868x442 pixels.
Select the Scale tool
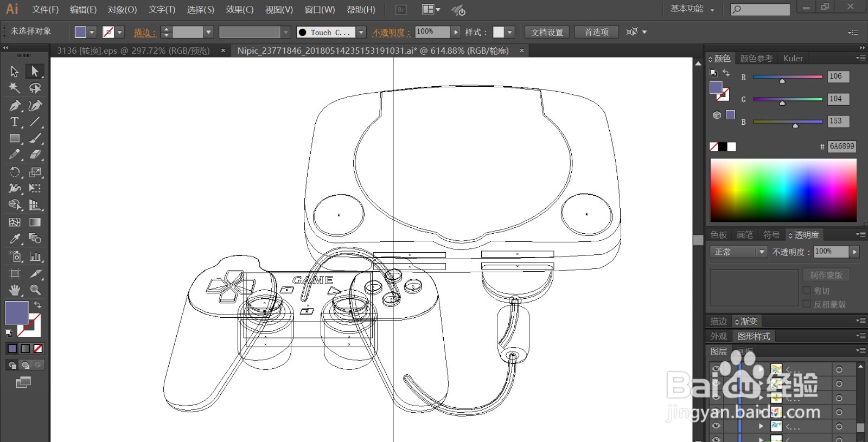tap(35, 172)
